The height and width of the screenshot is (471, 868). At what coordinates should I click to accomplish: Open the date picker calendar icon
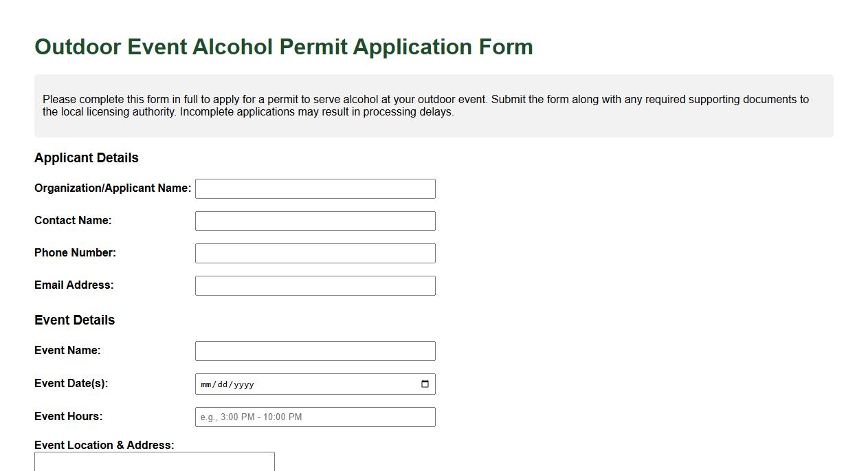pos(426,384)
